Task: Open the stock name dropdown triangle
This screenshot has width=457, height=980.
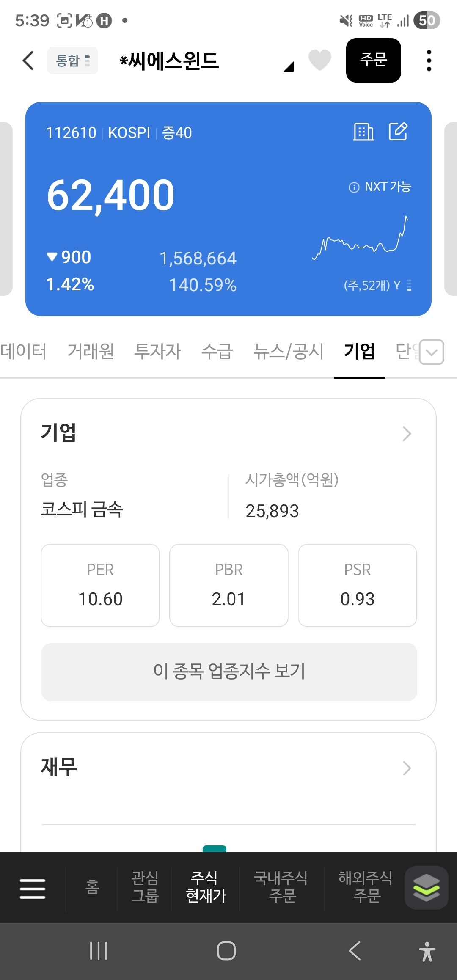Action: (289, 66)
